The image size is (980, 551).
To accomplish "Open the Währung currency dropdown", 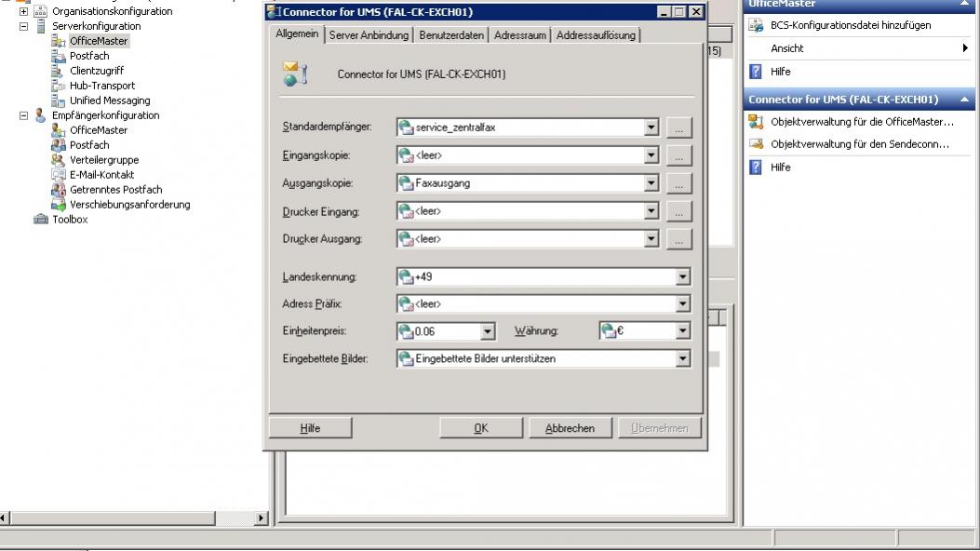I will coord(683,330).
